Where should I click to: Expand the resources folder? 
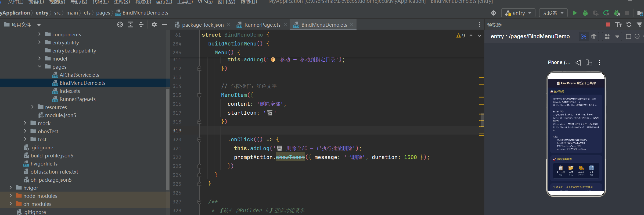[x=32, y=107]
